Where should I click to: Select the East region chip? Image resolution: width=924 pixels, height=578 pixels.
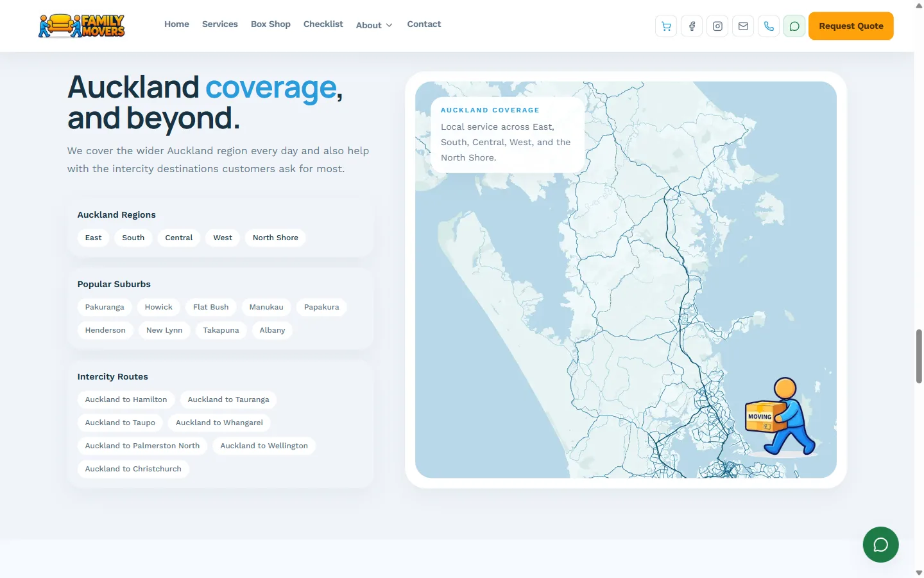(94, 238)
